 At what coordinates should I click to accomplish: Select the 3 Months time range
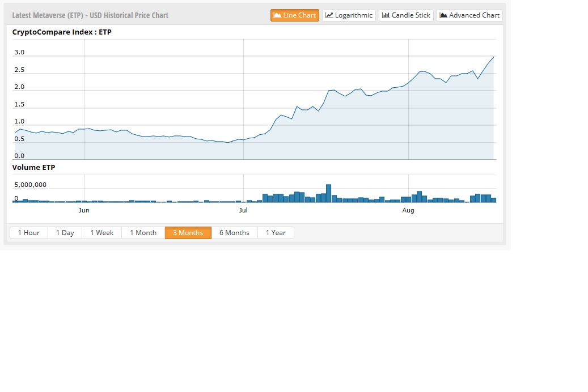[x=188, y=233]
